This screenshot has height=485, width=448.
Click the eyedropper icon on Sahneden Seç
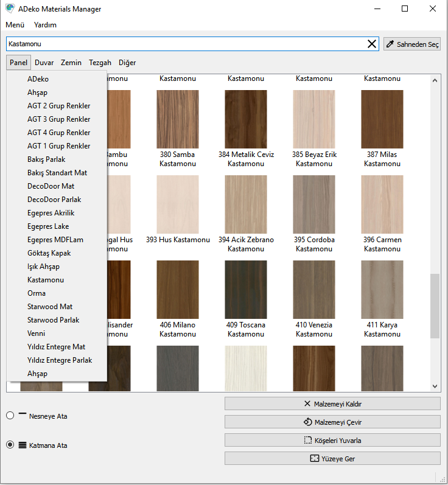(x=390, y=44)
